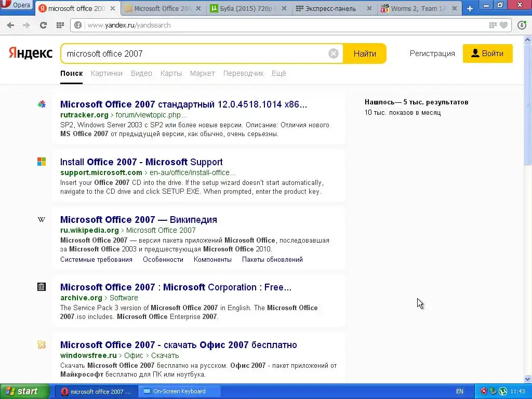
Task: Click the Найти search button
Action: pos(364,54)
